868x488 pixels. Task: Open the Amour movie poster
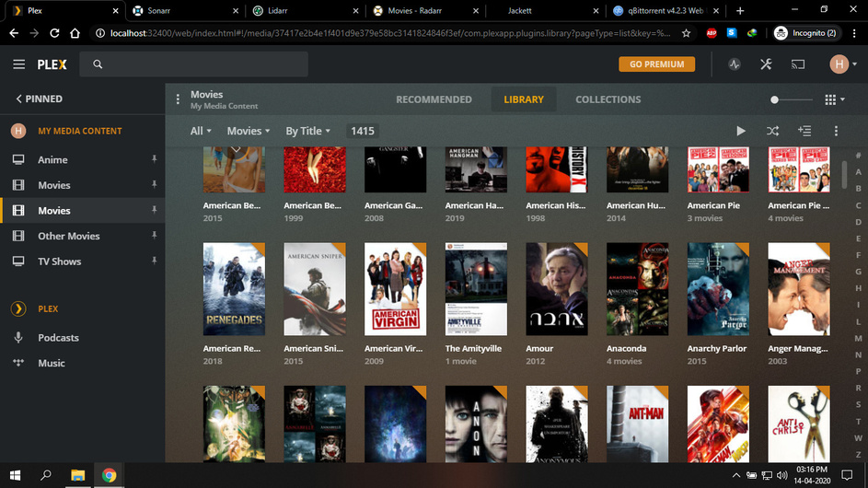[x=556, y=289]
